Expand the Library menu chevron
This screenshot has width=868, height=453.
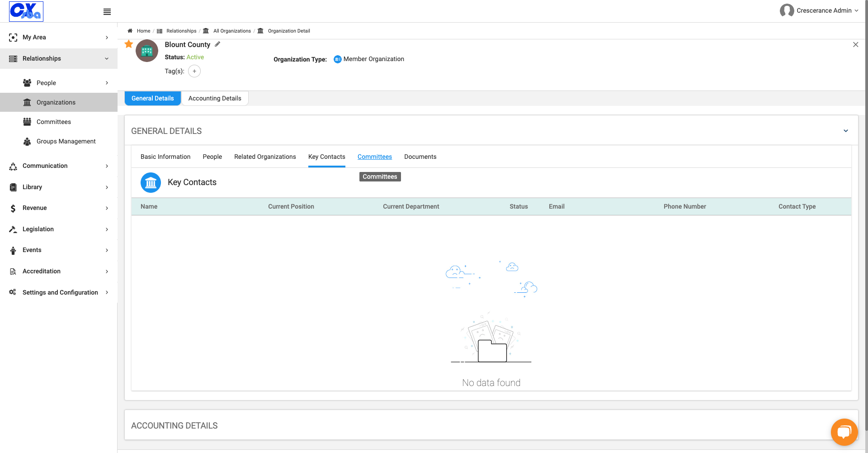107,187
